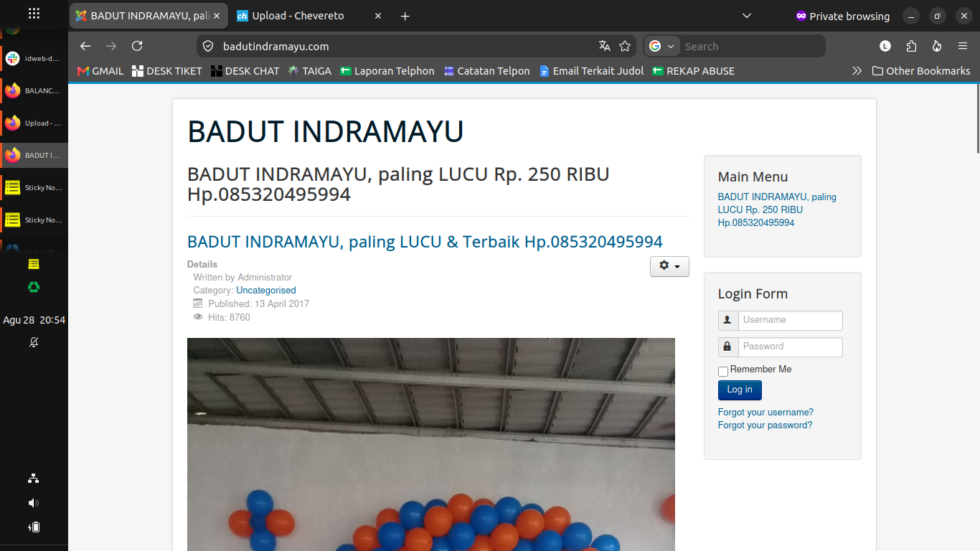Open the article gear options dropdown
The height and width of the screenshot is (551, 980).
[x=669, y=266]
